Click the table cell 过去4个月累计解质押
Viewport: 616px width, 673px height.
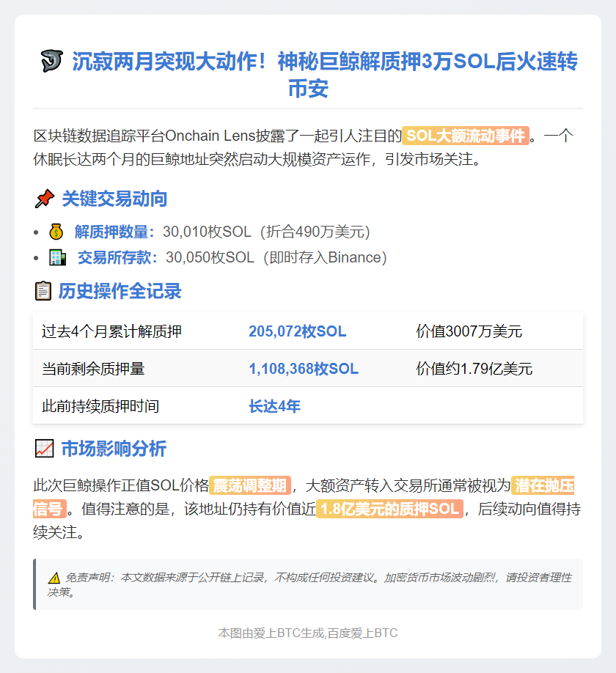[111, 331]
